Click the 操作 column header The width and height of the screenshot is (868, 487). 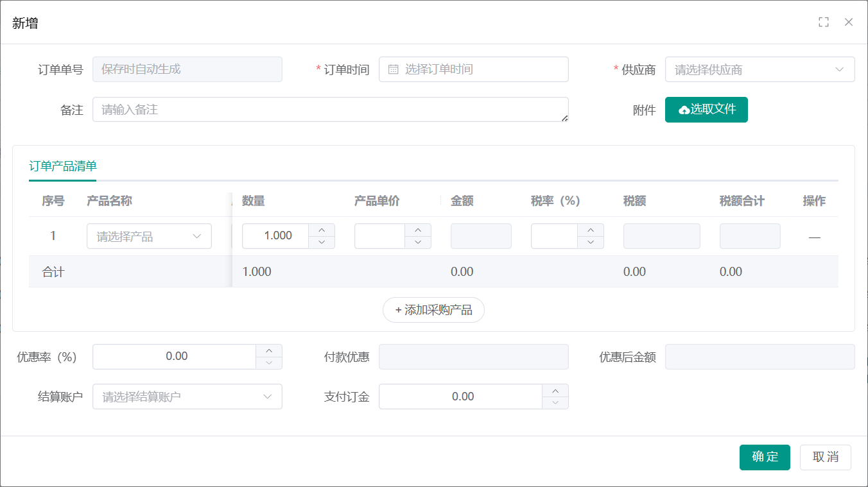(814, 201)
